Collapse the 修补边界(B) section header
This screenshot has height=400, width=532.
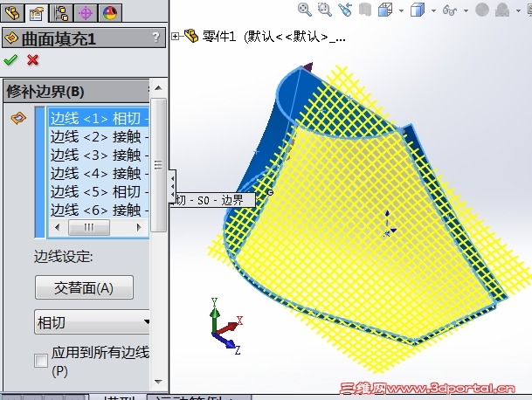click(x=76, y=91)
